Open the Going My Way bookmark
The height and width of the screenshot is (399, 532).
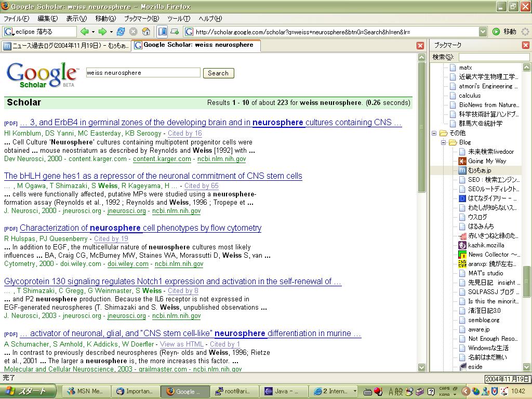(x=487, y=161)
